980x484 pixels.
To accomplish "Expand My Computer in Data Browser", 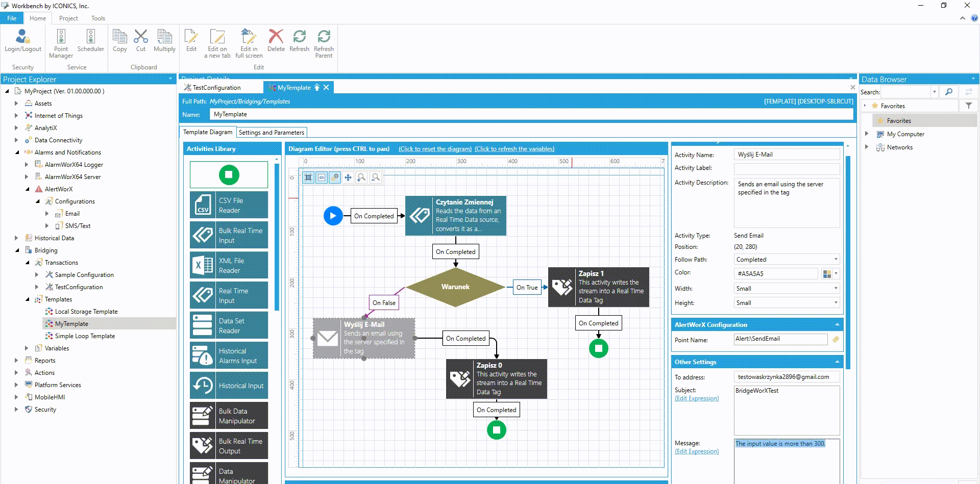I will coord(867,134).
